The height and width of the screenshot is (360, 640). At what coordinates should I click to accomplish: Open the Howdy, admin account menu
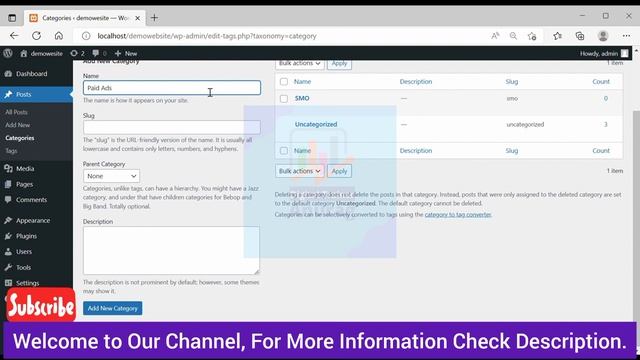604,53
